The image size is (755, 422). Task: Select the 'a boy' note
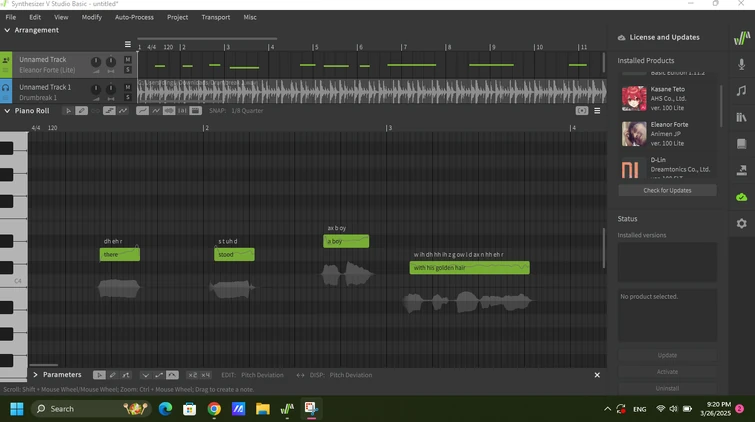346,241
